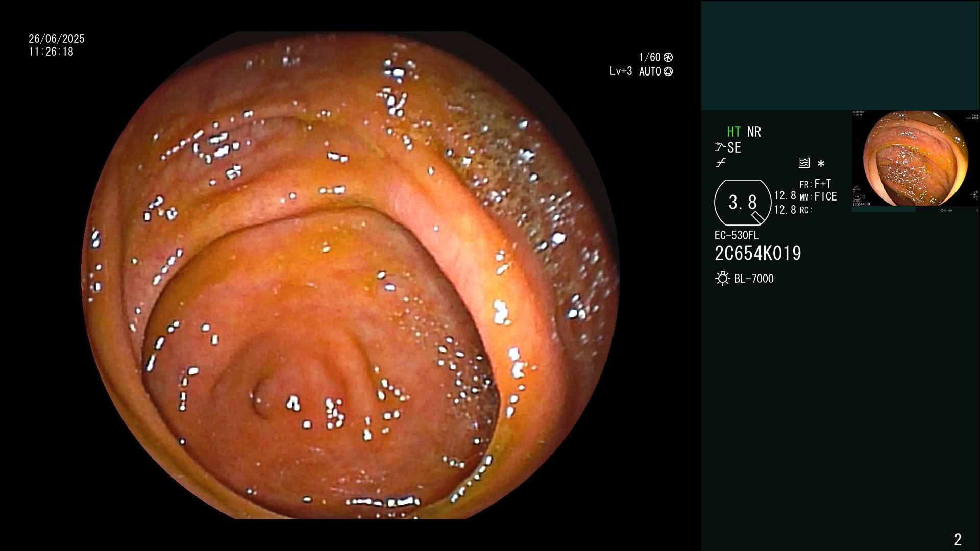
Task: Click the BL-7000 light source label
Action: tap(754, 279)
